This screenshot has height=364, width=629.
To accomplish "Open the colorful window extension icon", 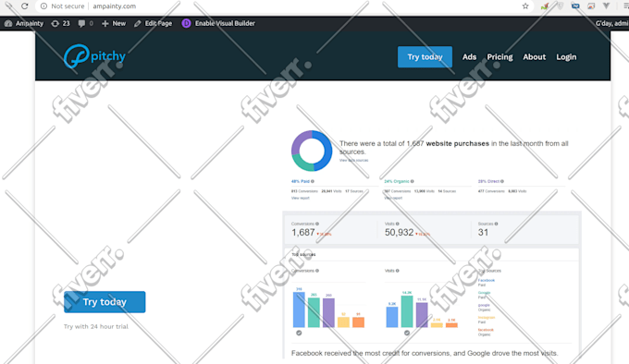I will click(x=591, y=6).
